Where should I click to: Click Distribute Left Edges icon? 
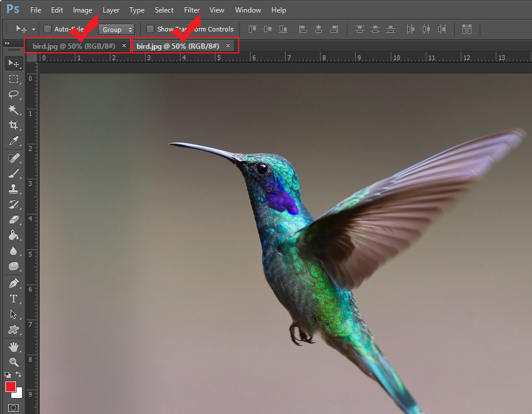coord(410,29)
